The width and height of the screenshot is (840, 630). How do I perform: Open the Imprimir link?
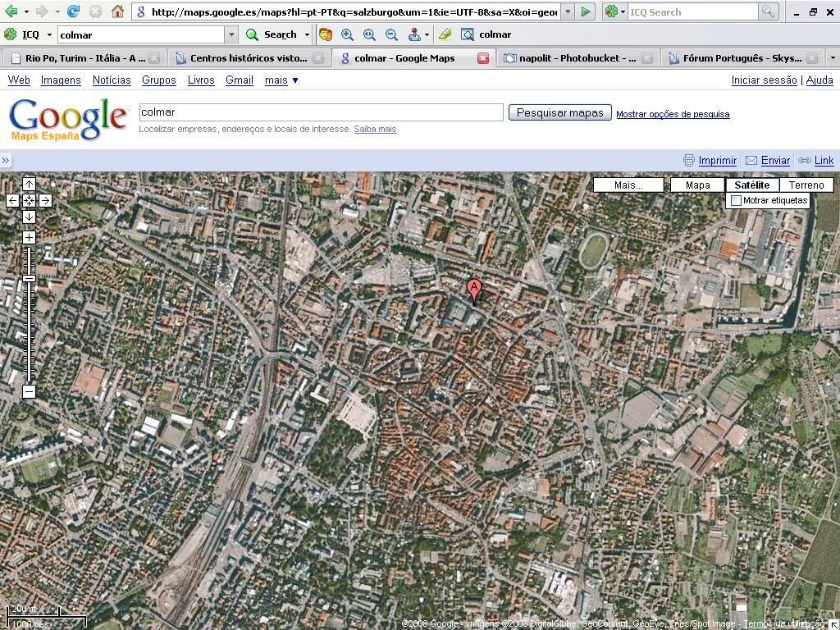(x=717, y=161)
